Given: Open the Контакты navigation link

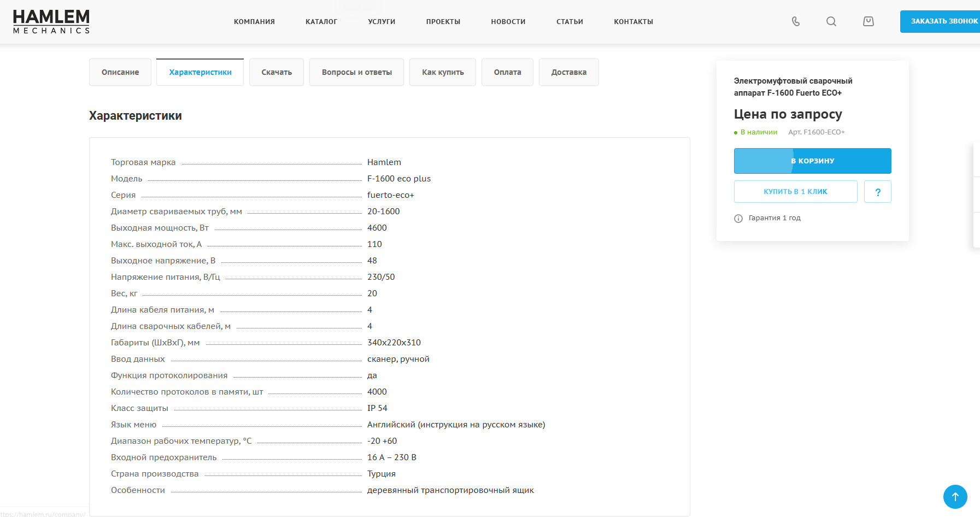Looking at the screenshot, I should point(633,22).
